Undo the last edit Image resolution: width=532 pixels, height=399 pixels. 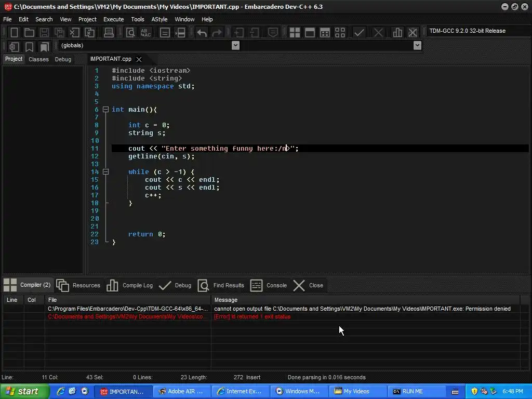[202, 33]
